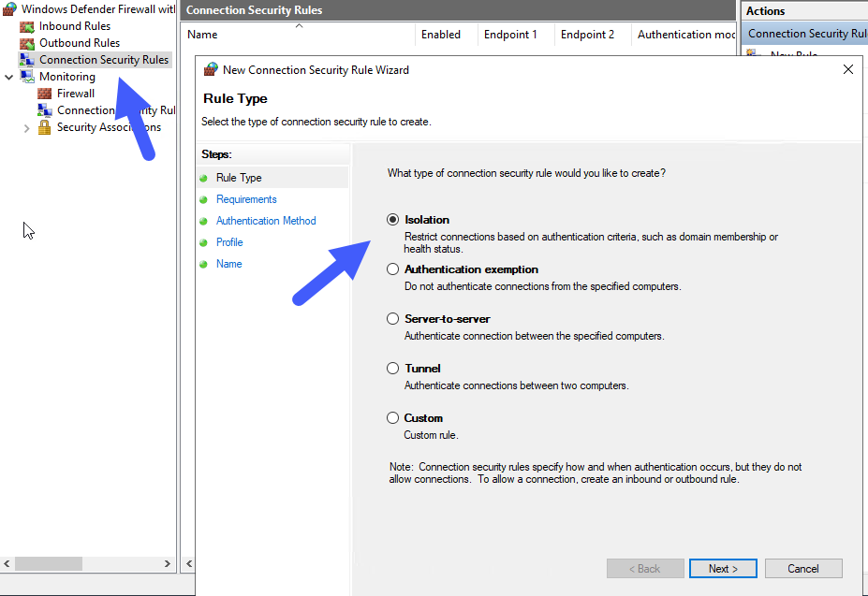Click the Monitoring node icon
The width and height of the screenshot is (868, 596).
click(x=26, y=76)
